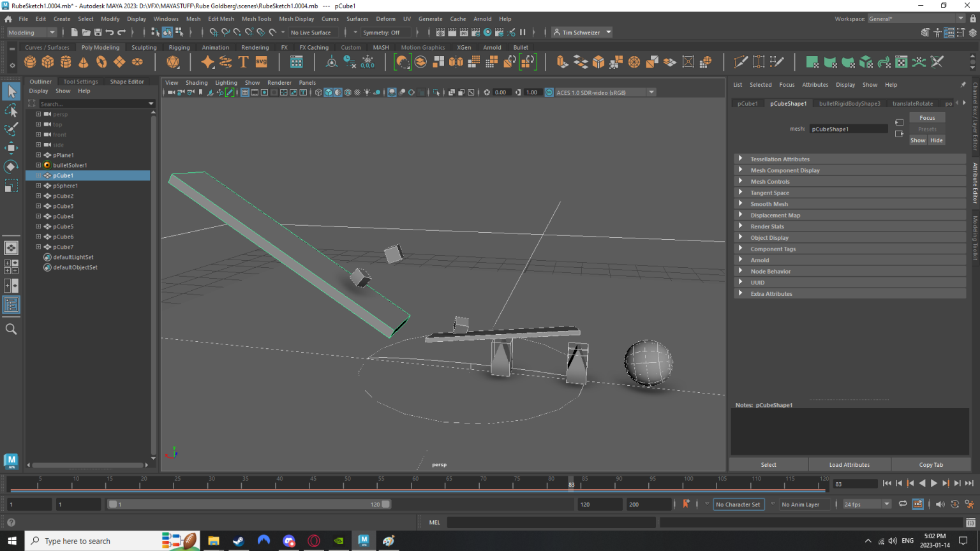The height and width of the screenshot is (551, 980).
Task: Open the Type tool from the Poly Modeling shelf
Action: pyautogui.click(x=243, y=62)
